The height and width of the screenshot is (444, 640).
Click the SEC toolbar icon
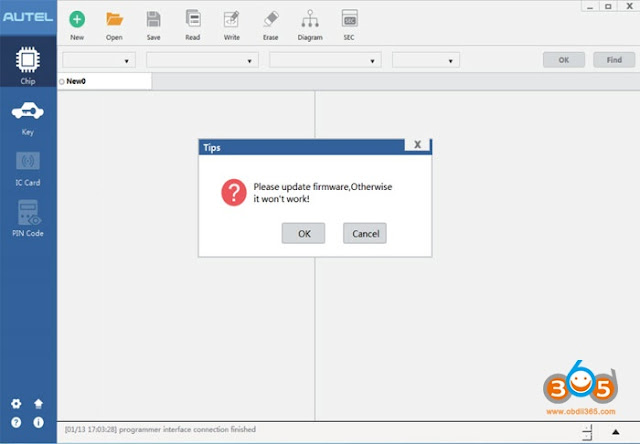coord(349,19)
